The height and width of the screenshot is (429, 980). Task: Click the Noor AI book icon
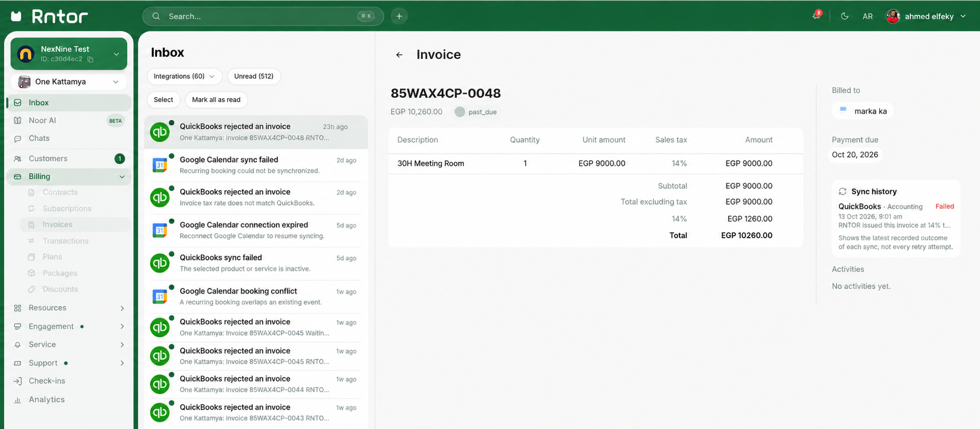[x=18, y=120]
